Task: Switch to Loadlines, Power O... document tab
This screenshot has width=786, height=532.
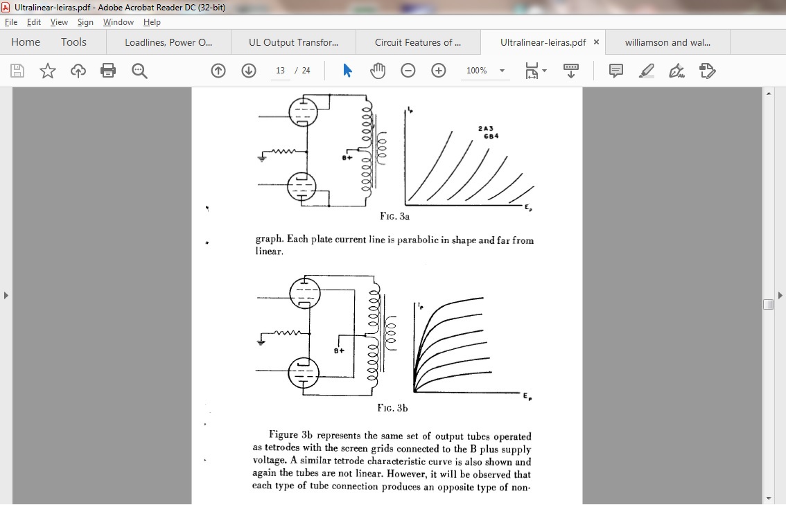Action: click(168, 42)
